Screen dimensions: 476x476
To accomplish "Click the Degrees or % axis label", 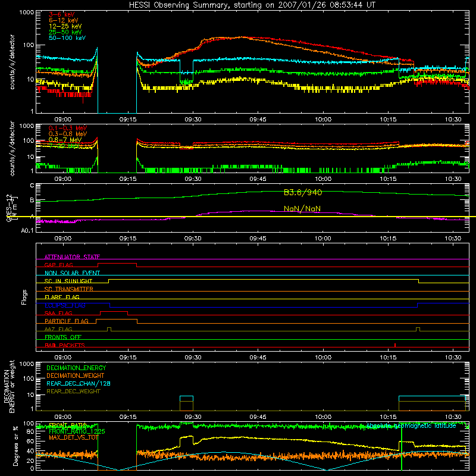I will 15,446.
